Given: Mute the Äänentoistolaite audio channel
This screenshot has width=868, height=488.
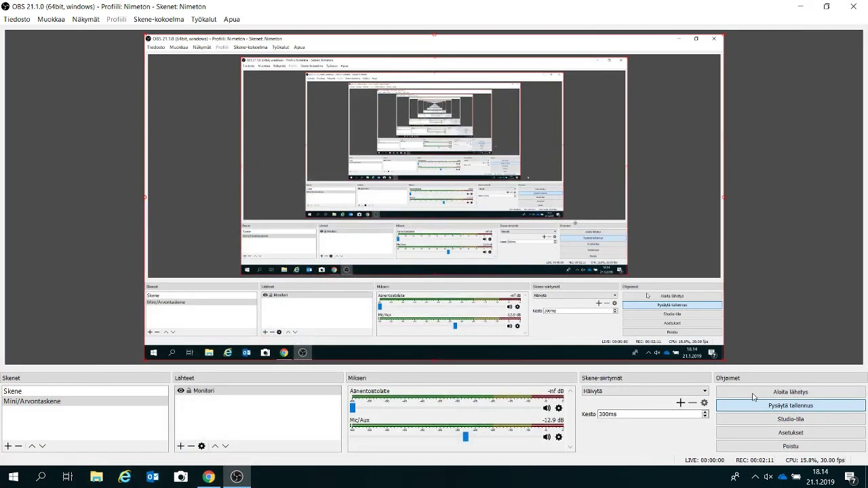Looking at the screenshot, I should coord(547,408).
